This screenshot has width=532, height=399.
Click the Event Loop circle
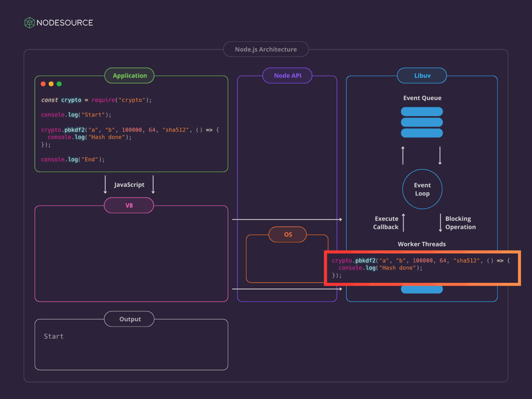(x=422, y=190)
